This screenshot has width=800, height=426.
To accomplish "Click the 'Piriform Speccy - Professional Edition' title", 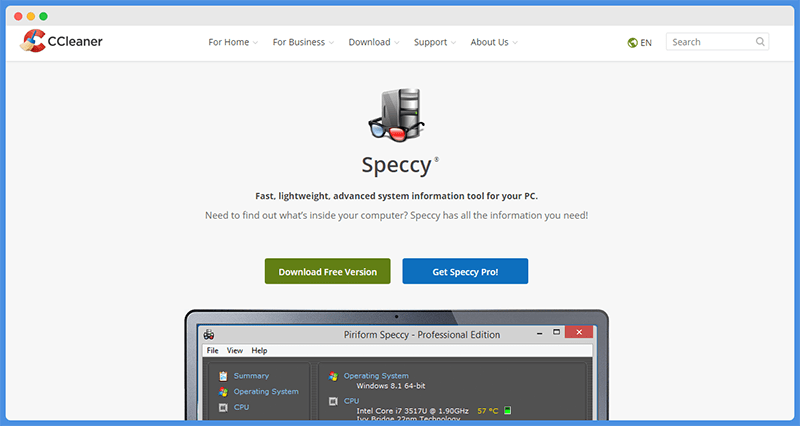I will coord(422,335).
